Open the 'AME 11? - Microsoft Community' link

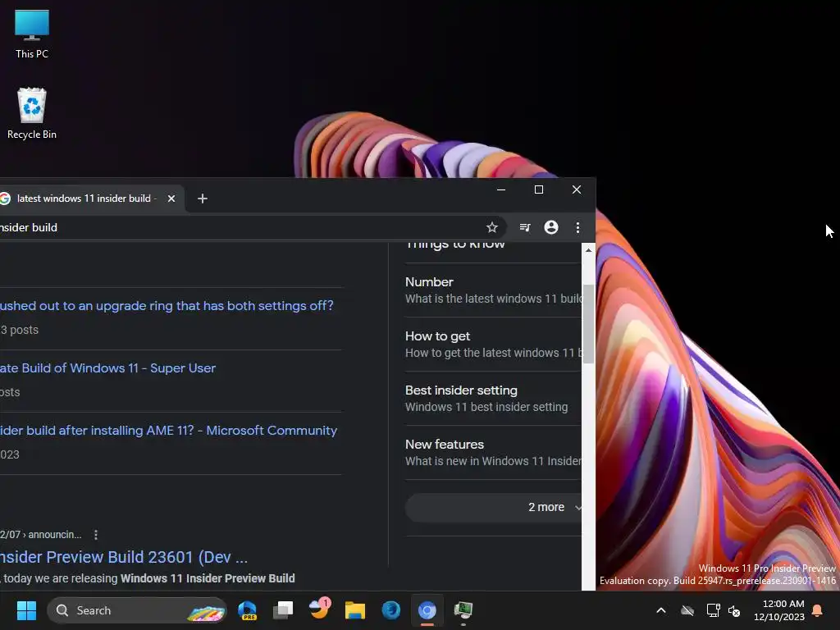coord(168,431)
